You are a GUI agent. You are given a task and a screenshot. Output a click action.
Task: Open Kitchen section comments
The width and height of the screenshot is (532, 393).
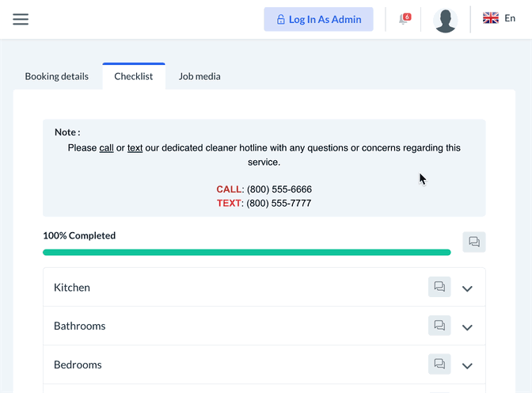(x=439, y=287)
